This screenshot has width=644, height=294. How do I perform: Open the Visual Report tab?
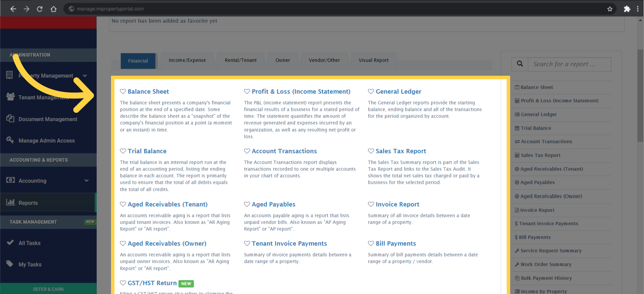[374, 60]
